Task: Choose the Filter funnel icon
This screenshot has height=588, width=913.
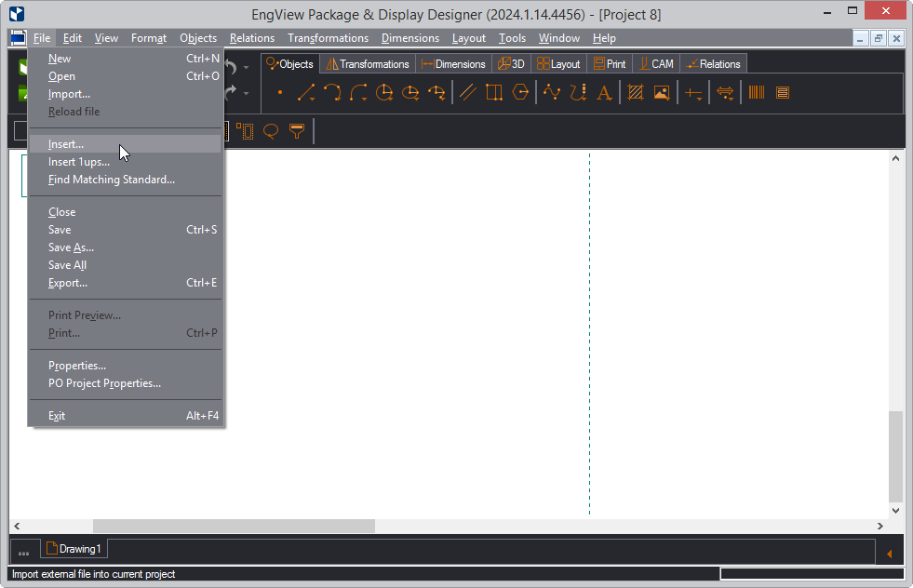Action: pyautogui.click(x=297, y=131)
